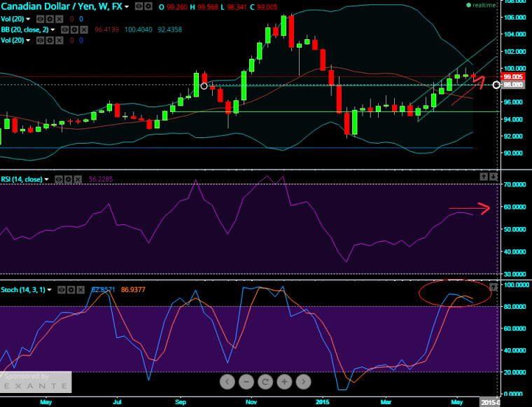Open BB indicator settings gear
This screenshot has width=532, height=407.
coord(74,30)
